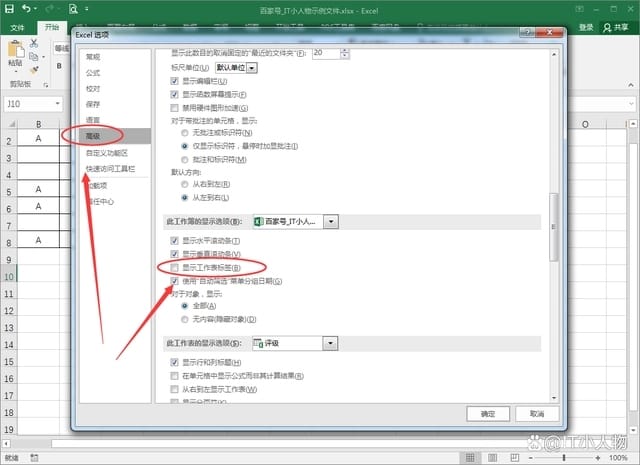Click the Select All corner triangle
Image resolution: width=640 pixels, height=465 pixels.
[x=12, y=124]
